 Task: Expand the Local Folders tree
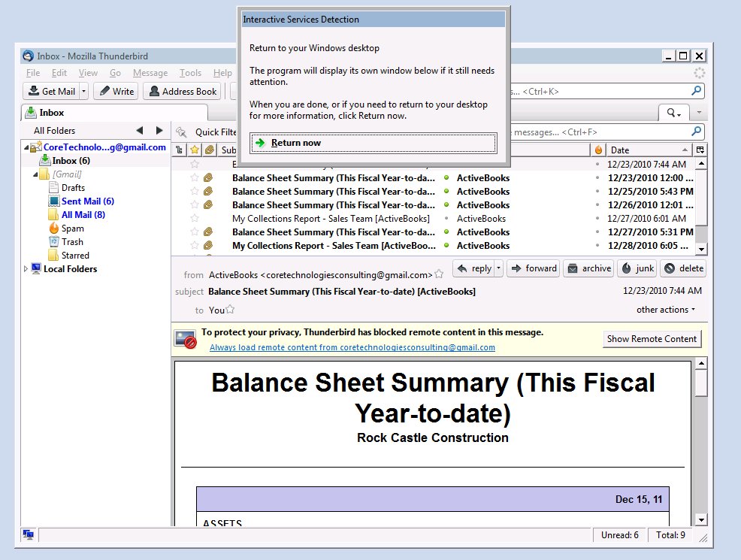(27, 269)
